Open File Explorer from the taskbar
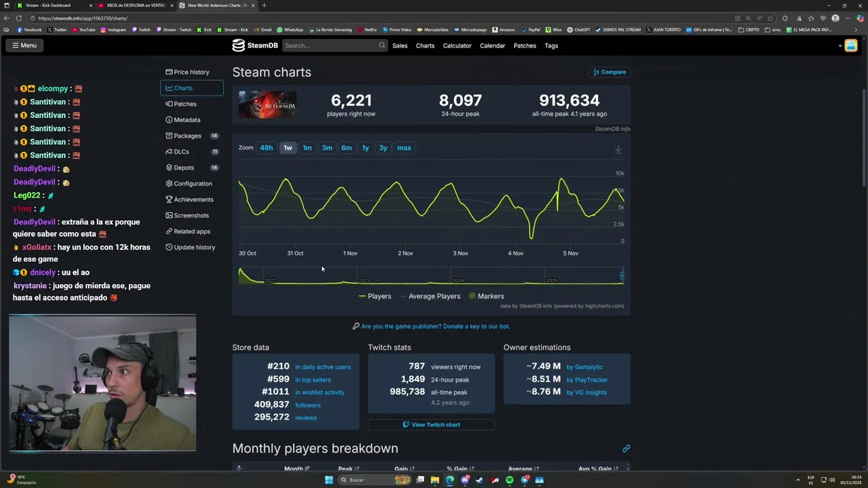The height and width of the screenshot is (488, 868). click(x=435, y=480)
